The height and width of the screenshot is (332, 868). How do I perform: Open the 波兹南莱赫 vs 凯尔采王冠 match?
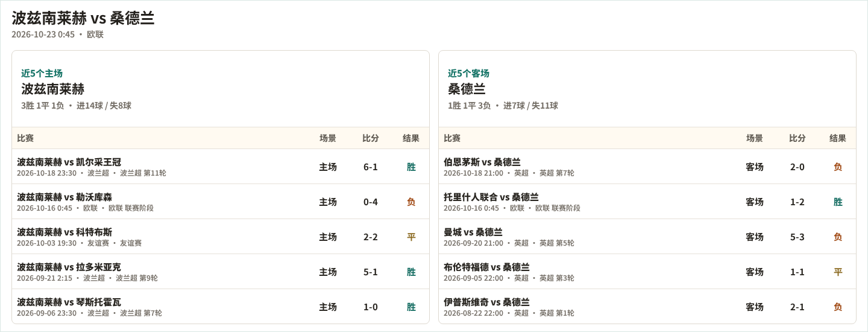[x=221, y=167]
